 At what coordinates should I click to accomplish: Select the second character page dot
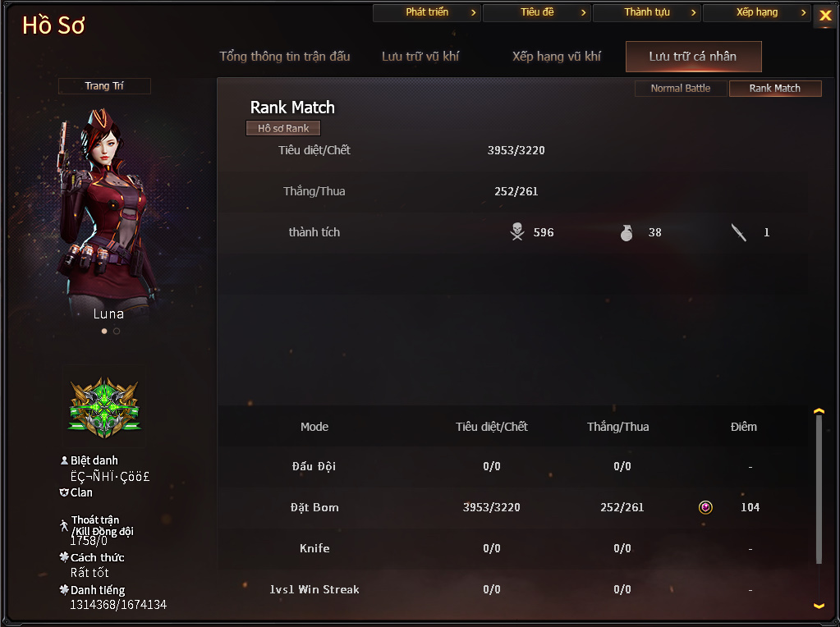pyautogui.click(x=117, y=331)
